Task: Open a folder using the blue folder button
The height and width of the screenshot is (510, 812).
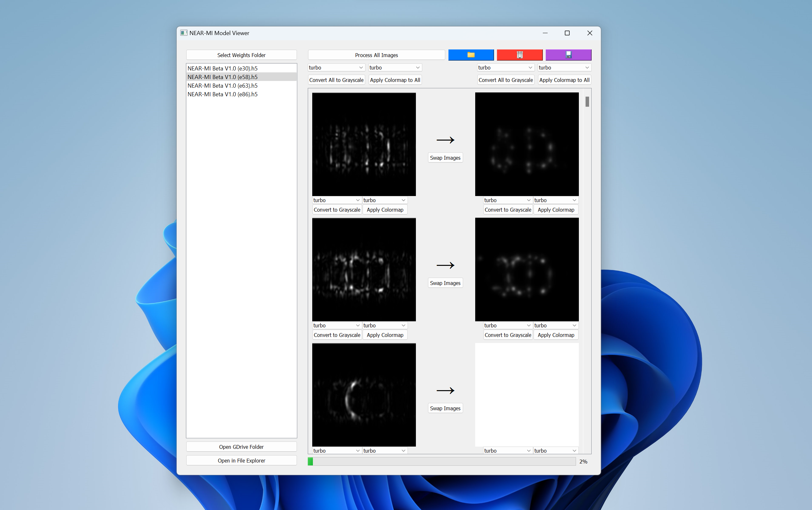Action: [x=471, y=55]
